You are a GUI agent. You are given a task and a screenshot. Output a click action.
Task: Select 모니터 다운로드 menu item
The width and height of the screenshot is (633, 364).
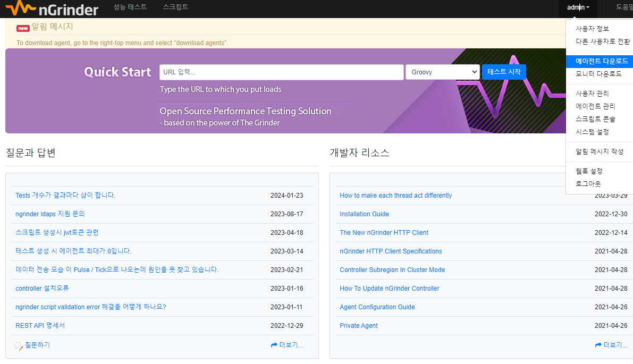click(x=598, y=74)
